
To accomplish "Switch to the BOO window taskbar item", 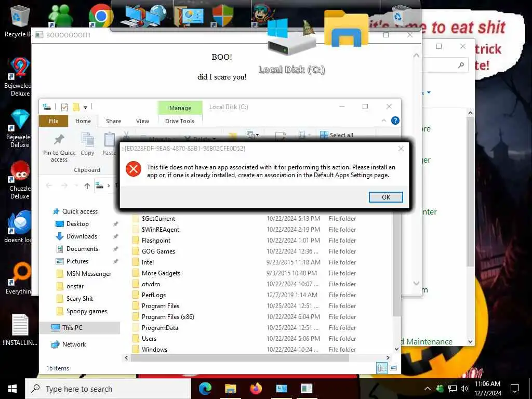I will click(x=307, y=389).
